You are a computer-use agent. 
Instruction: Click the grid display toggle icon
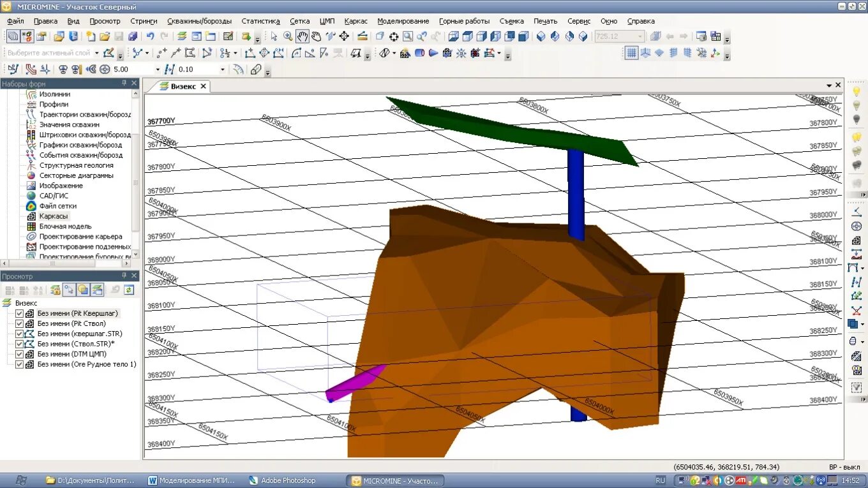tap(631, 53)
